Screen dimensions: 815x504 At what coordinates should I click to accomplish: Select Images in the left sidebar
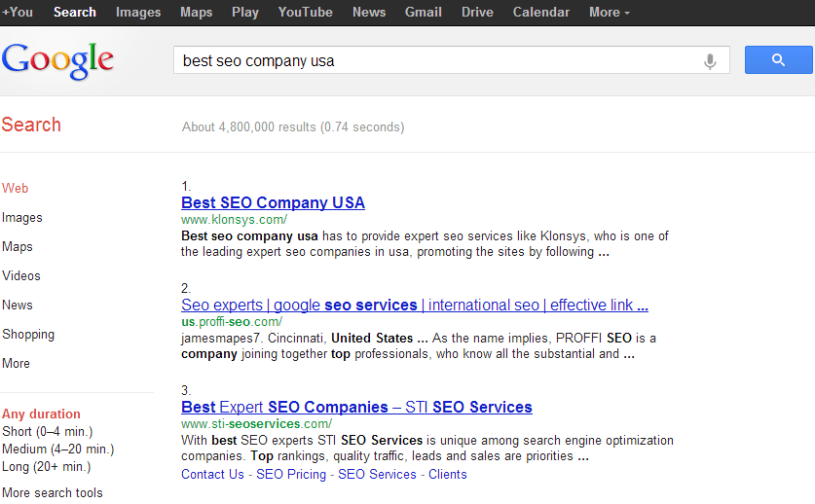(22, 218)
